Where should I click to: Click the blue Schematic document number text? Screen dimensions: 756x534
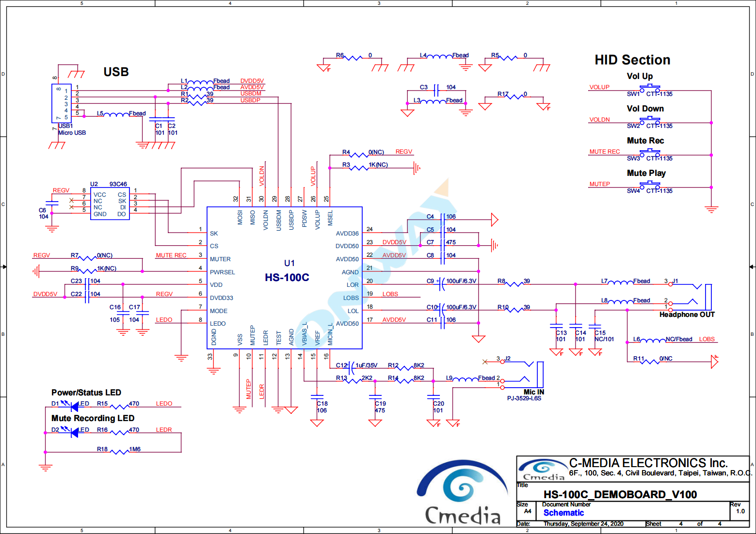(x=563, y=513)
